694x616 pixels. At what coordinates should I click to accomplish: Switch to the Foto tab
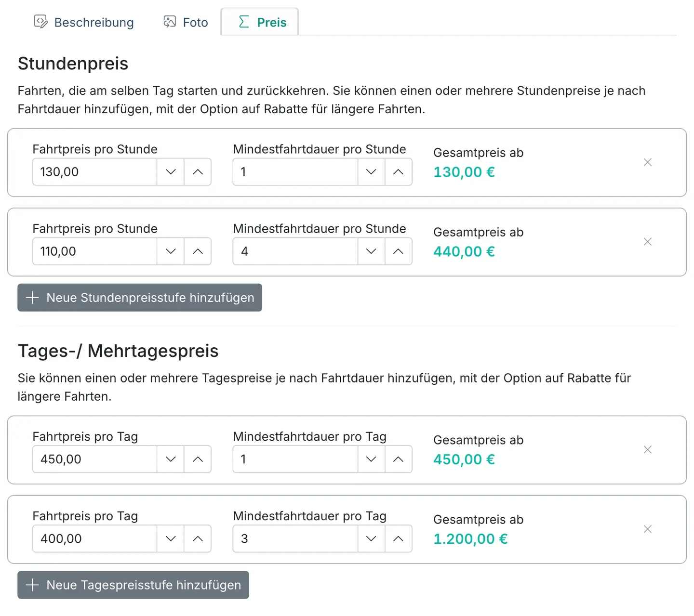[186, 22]
